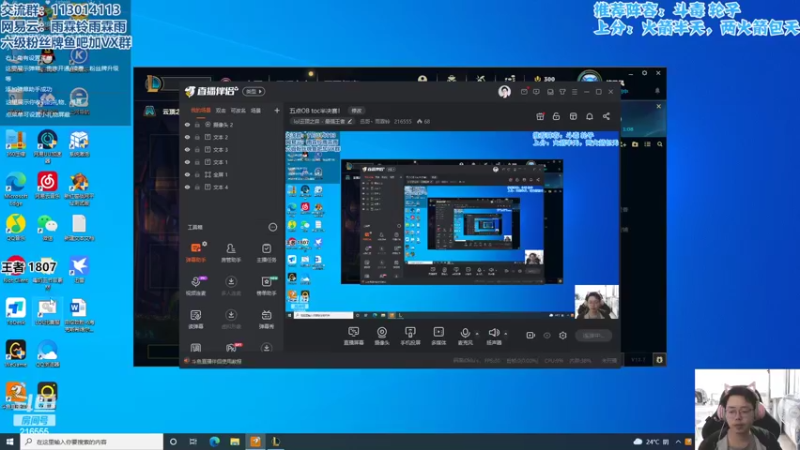Open the hamburger menu in title bar
The width and height of the screenshot is (800, 450).
[574, 92]
